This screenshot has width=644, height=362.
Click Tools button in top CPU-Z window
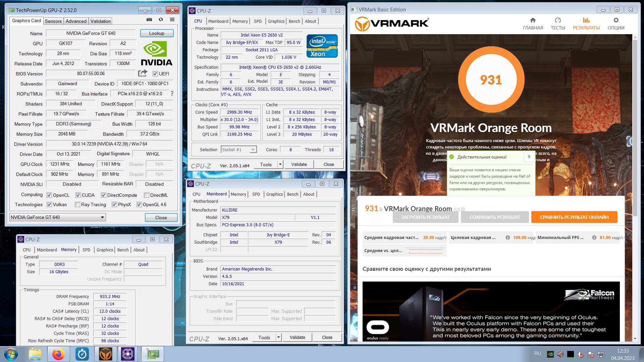coord(266,164)
